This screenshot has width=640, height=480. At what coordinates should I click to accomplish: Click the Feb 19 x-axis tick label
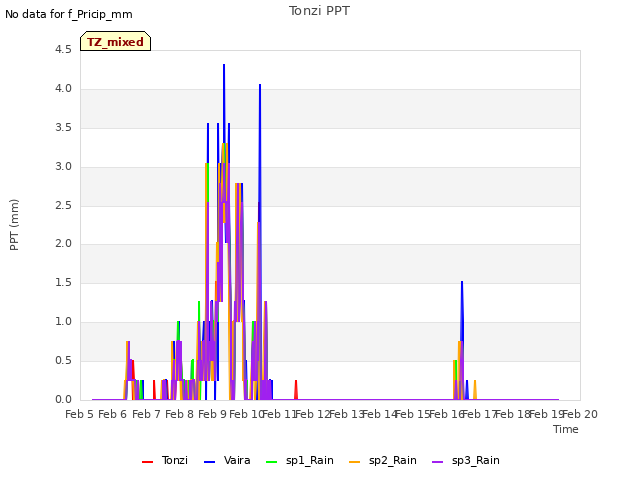pos(546,414)
